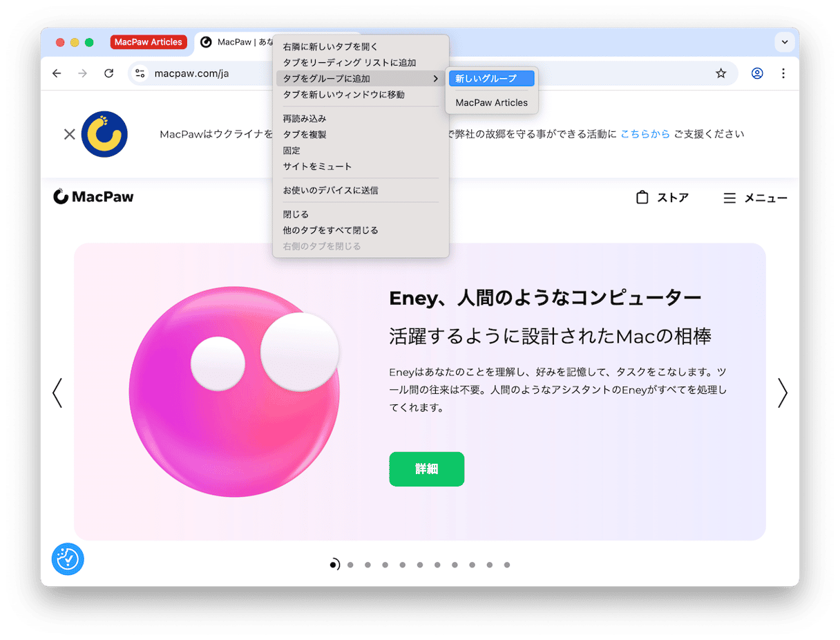Open the メニュー hamburger menu
Viewport: 840px width, 640px height.
click(755, 198)
